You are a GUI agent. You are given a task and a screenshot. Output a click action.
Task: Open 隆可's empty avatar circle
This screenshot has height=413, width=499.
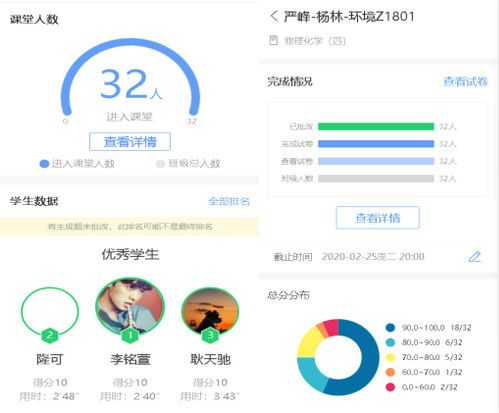(50, 311)
